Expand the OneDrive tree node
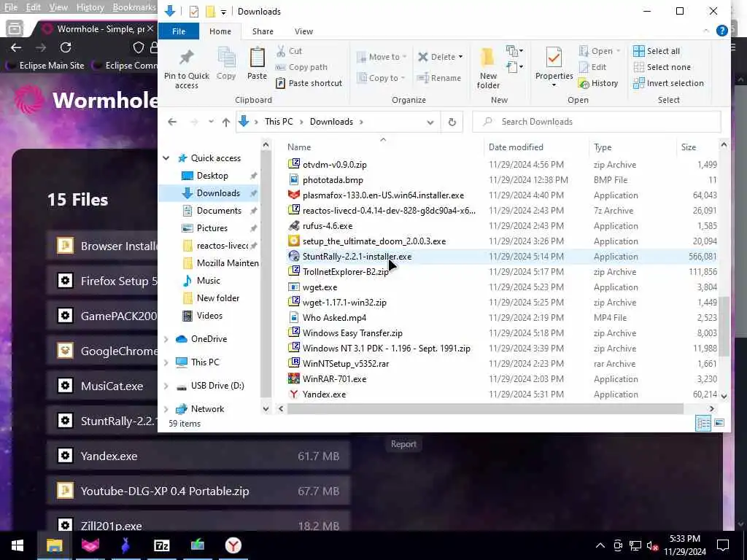Image resolution: width=747 pixels, height=560 pixels. tap(166, 339)
